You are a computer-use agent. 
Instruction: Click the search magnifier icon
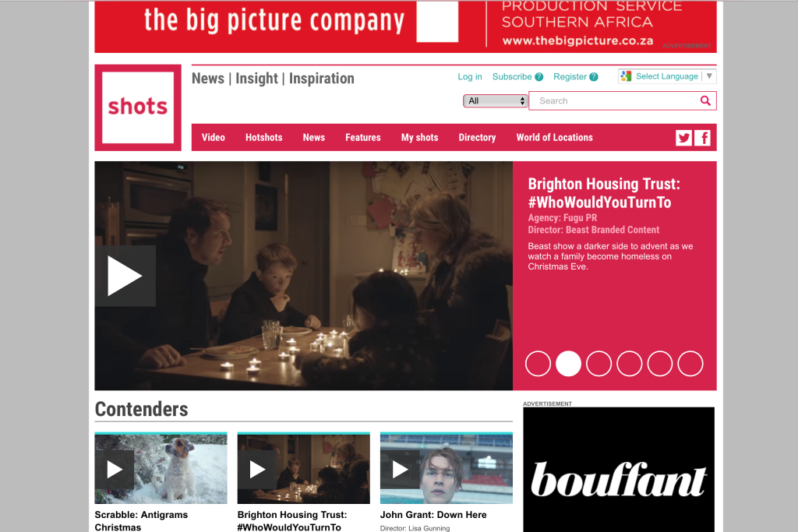point(705,100)
